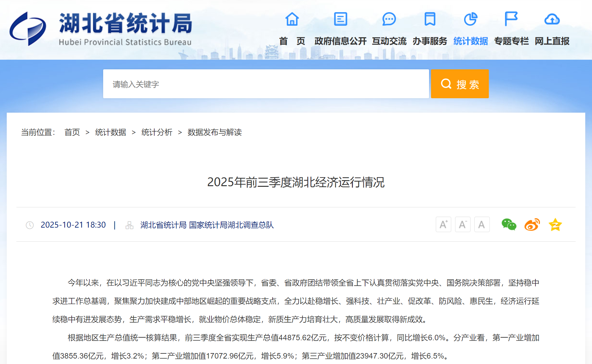Share article via Weibo icon

[532, 225]
